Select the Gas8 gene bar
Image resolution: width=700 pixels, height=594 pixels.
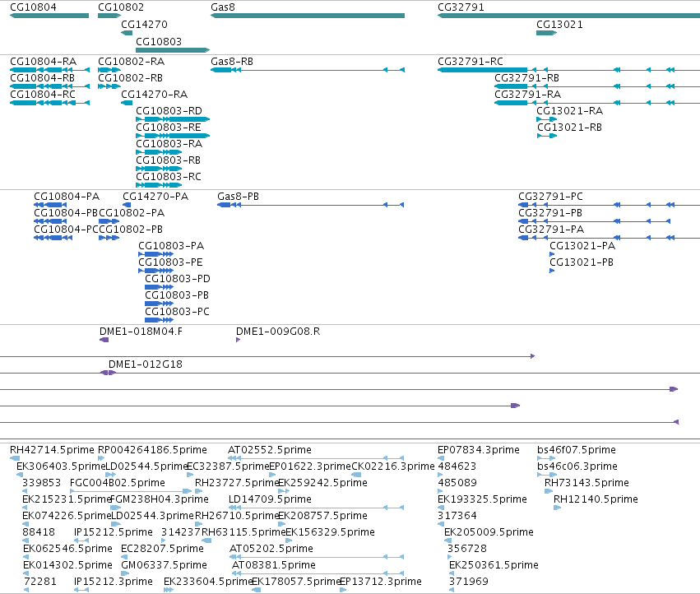pos(308,16)
